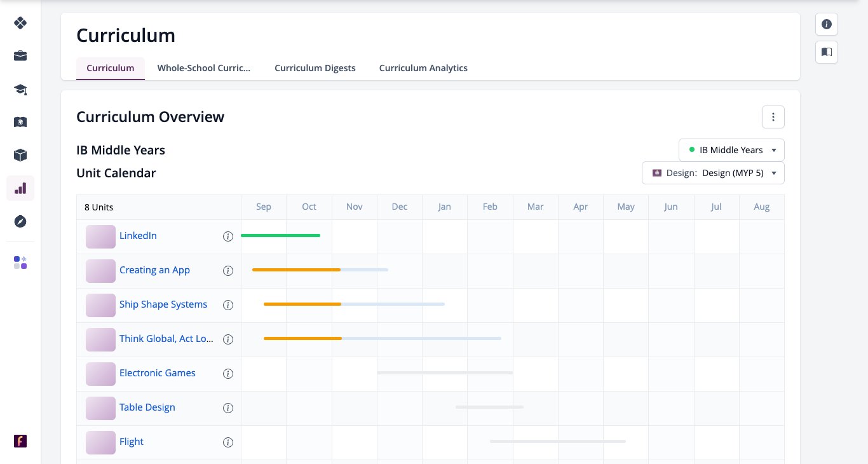This screenshot has width=868, height=464.
Task: Click the Flight unit timeline bar
Action: 558,441
